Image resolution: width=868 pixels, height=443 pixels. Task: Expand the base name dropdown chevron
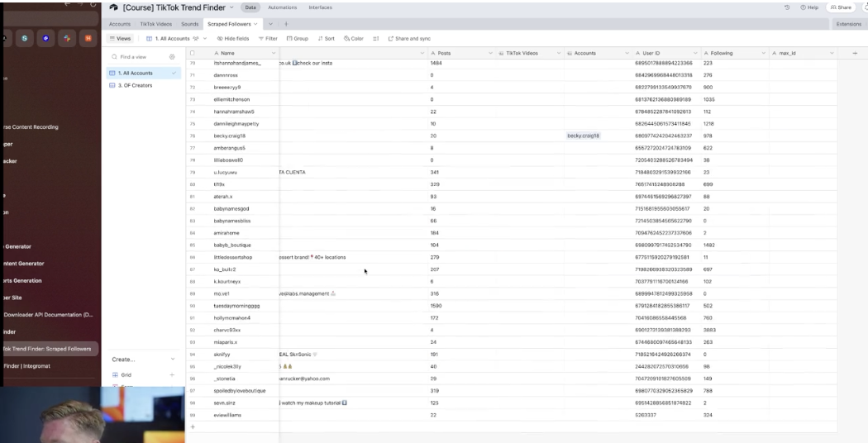pos(231,7)
